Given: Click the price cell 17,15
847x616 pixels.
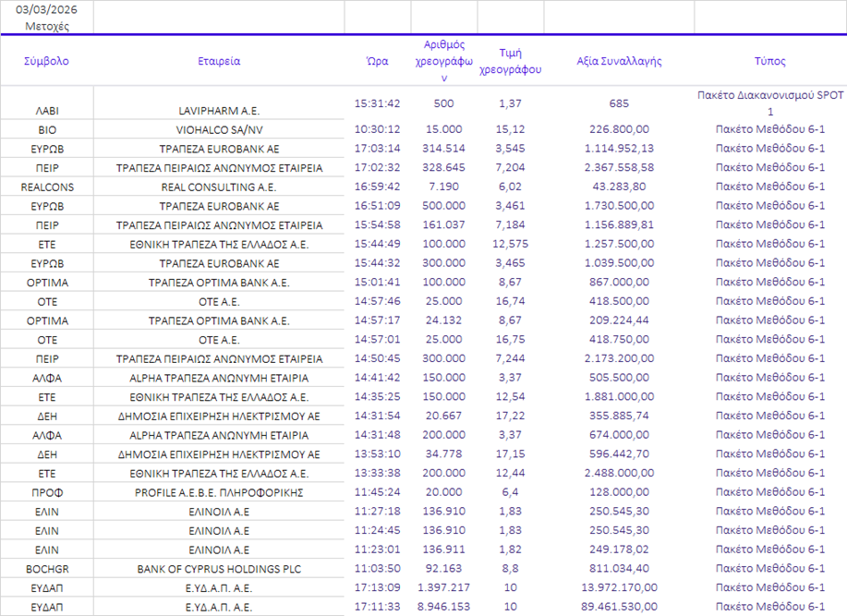Looking at the screenshot, I should (511, 453).
